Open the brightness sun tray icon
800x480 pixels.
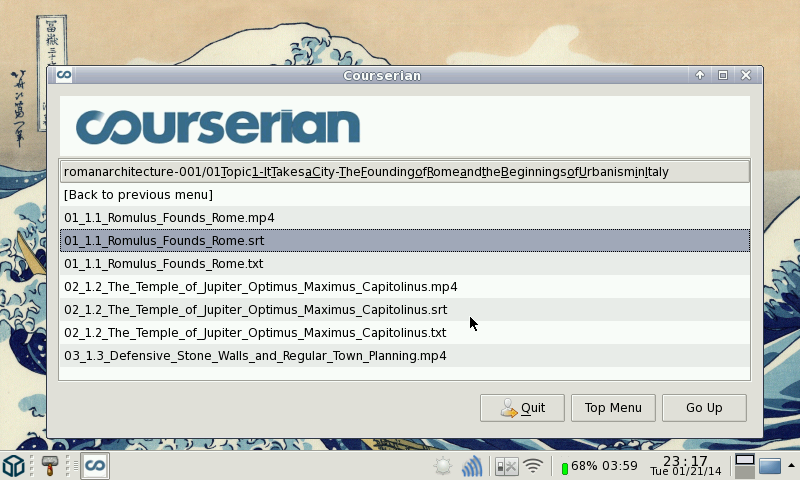[442, 466]
